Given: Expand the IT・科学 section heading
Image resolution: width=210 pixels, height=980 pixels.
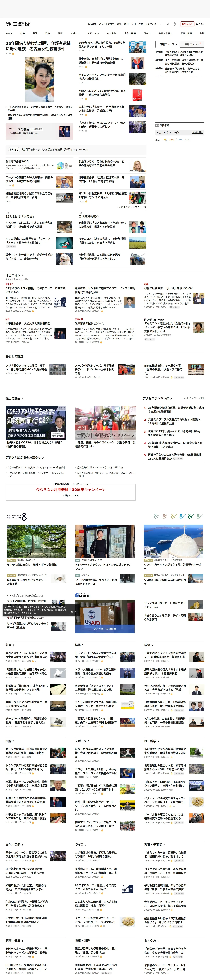Looking at the screenshot, I should tap(152, 741).
